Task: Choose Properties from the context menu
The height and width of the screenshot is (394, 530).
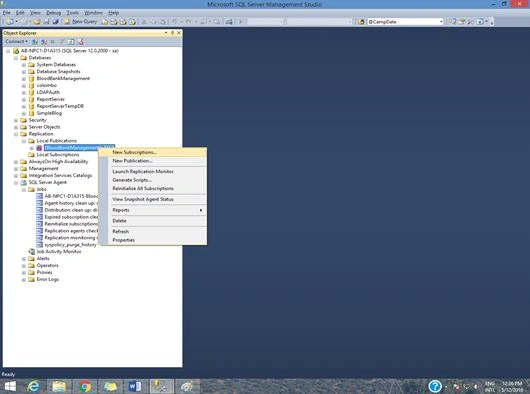Action: (153, 240)
